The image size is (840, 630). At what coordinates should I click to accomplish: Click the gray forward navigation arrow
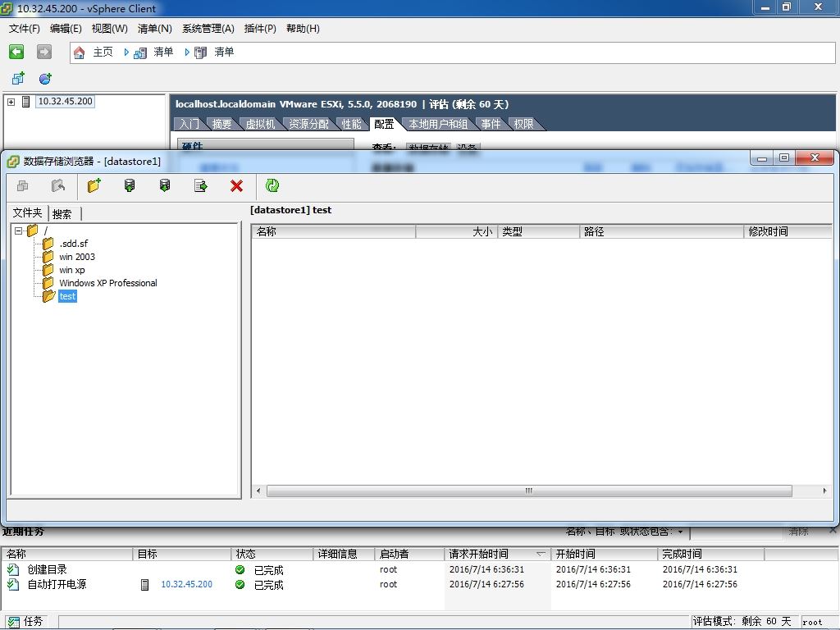pyautogui.click(x=44, y=52)
